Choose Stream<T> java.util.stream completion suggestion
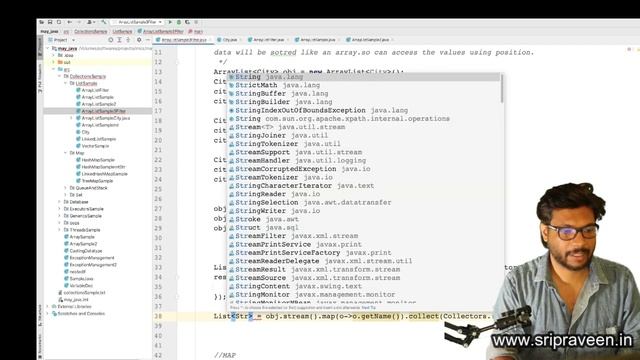This screenshot has width=640, height=360. [x=363, y=127]
